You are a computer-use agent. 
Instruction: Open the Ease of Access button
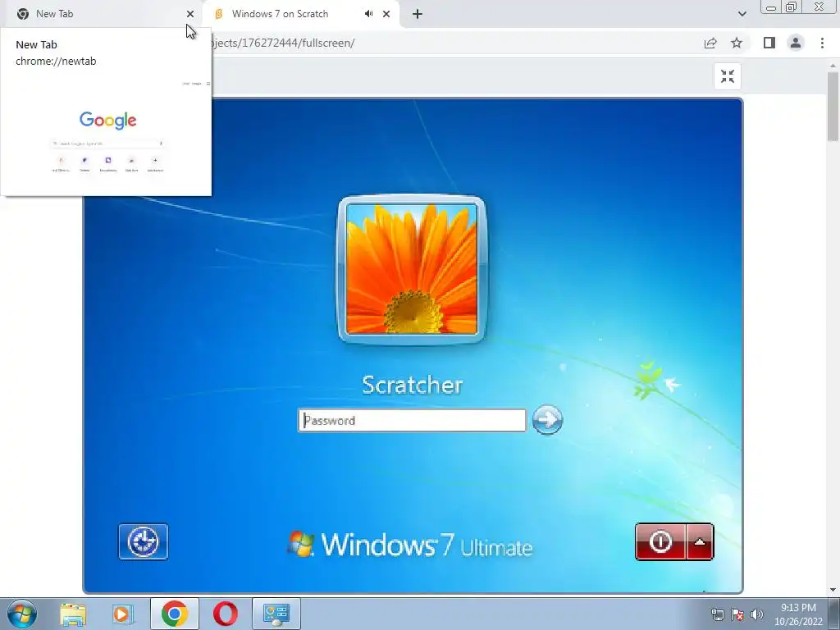click(143, 541)
